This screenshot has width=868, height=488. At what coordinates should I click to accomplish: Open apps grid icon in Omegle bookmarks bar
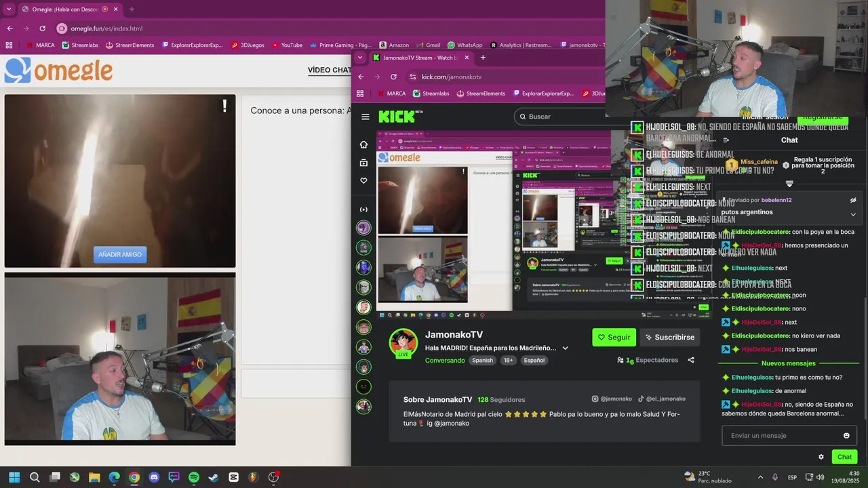click(x=9, y=45)
